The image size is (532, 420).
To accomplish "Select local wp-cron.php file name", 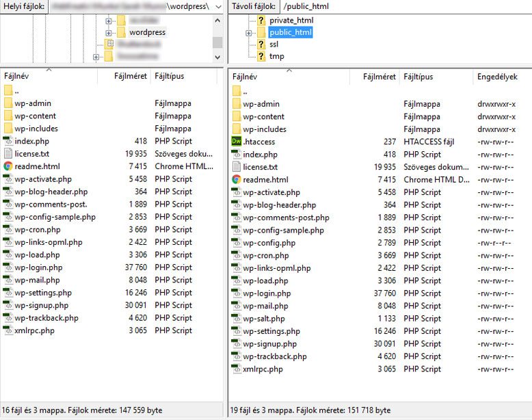I will (x=38, y=230).
